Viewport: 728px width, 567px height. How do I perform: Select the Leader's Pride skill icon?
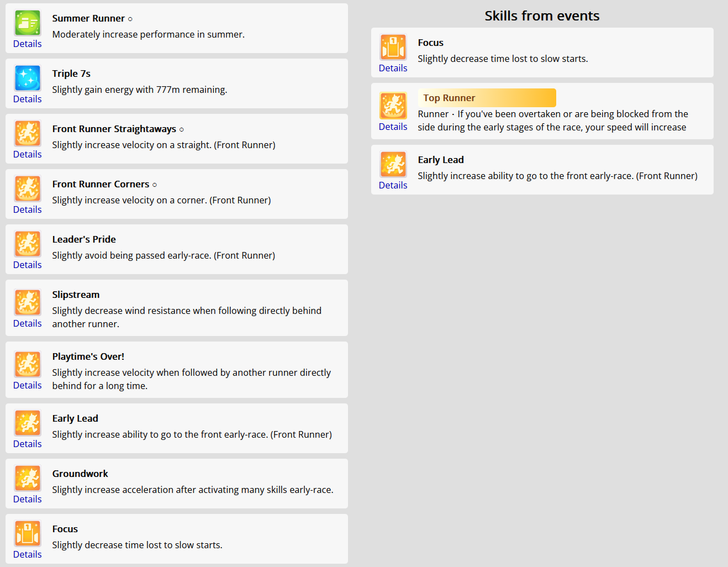pyautogui.click(x=28, y=244)
